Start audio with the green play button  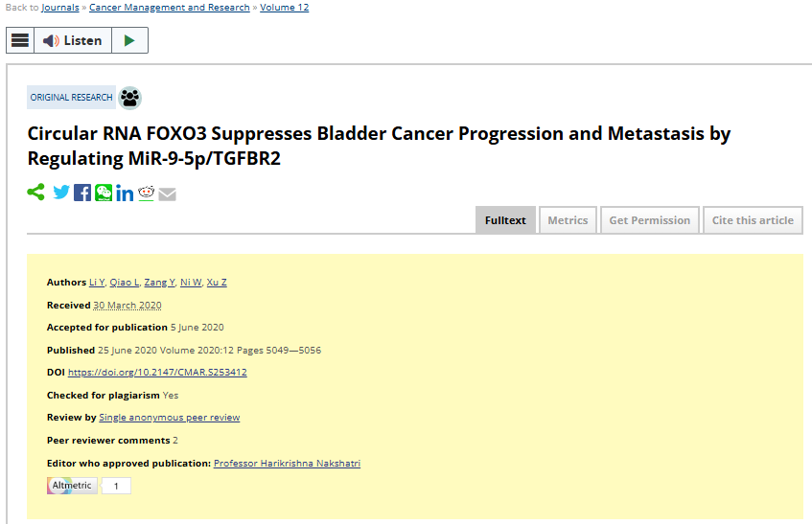click(x=130, y=40)
